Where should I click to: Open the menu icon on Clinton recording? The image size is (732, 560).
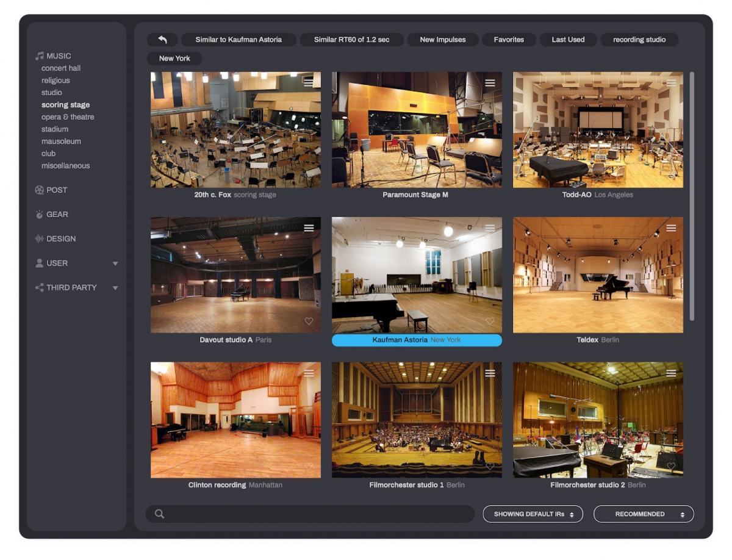[309, 373]
